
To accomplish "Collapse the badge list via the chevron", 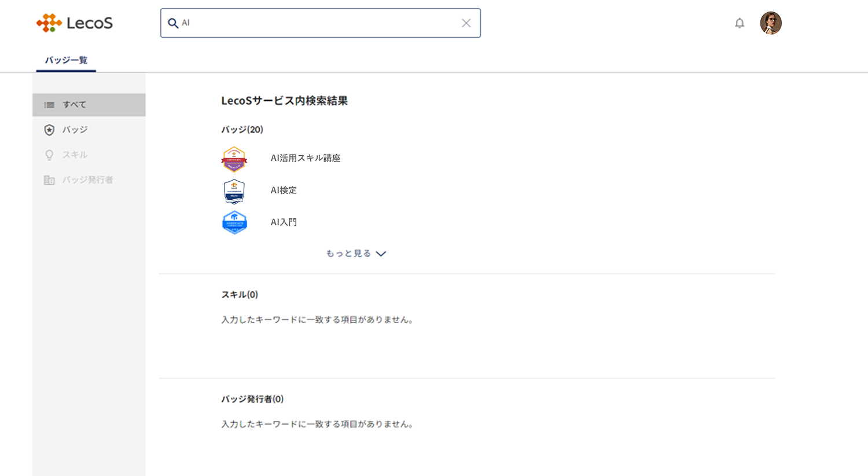I will tap(381, 254).
